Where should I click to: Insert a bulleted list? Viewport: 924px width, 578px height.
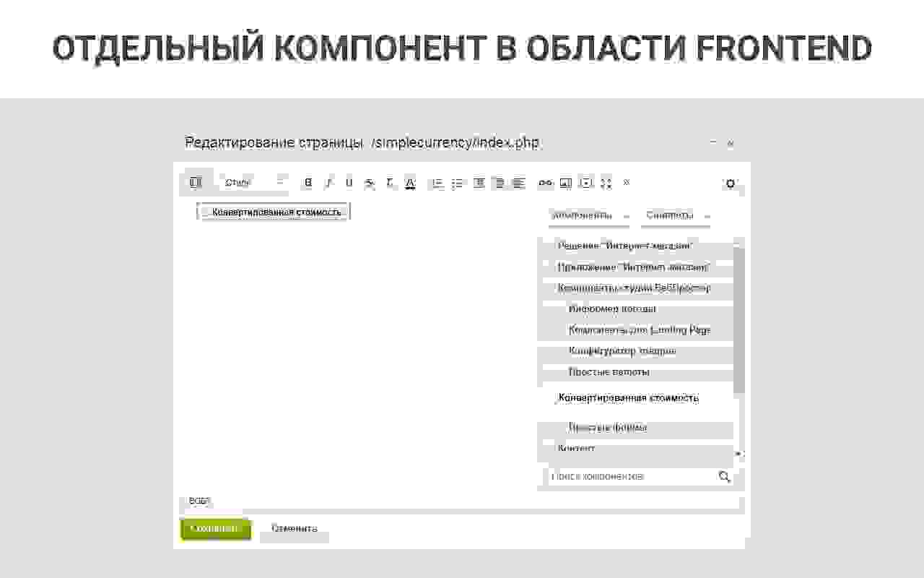(x=457, y=183)
